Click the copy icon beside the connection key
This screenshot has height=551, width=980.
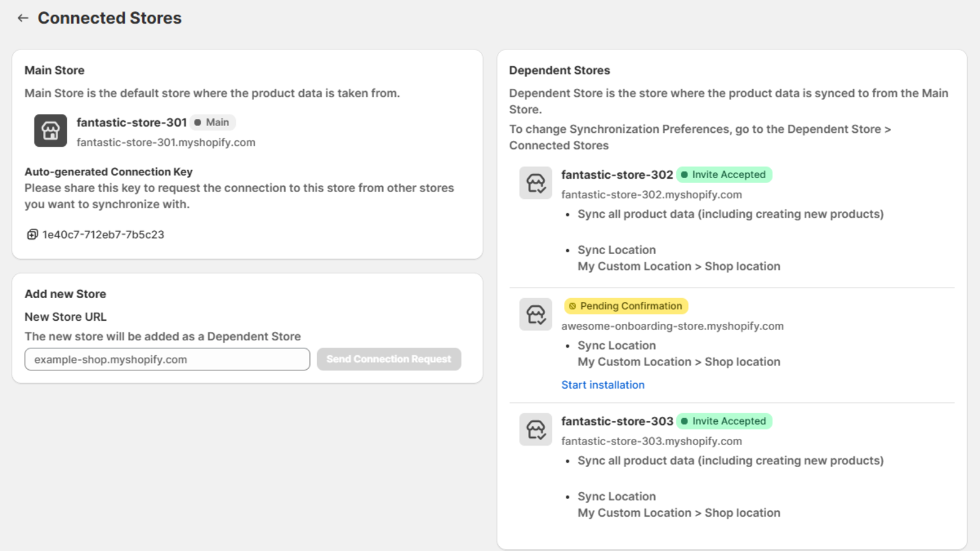coord(31,234)
